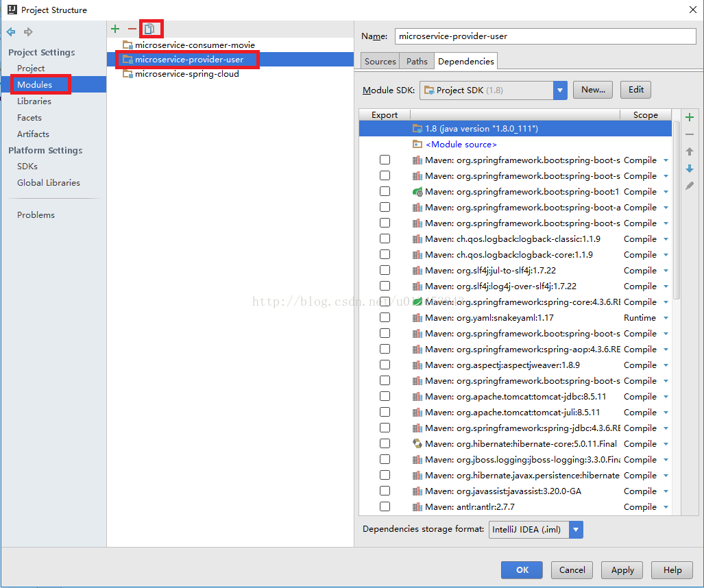Open scope dropdown for antlr:2.7.7
Screen dimensions: 704x588
pyautogui.click(x=666, y=507)
